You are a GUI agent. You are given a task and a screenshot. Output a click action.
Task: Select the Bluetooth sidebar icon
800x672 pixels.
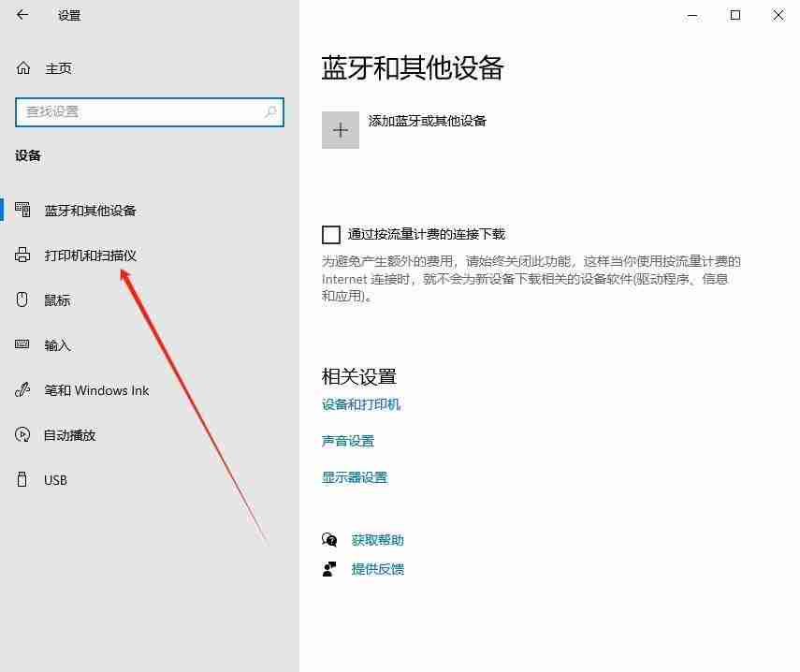(22, 210)
